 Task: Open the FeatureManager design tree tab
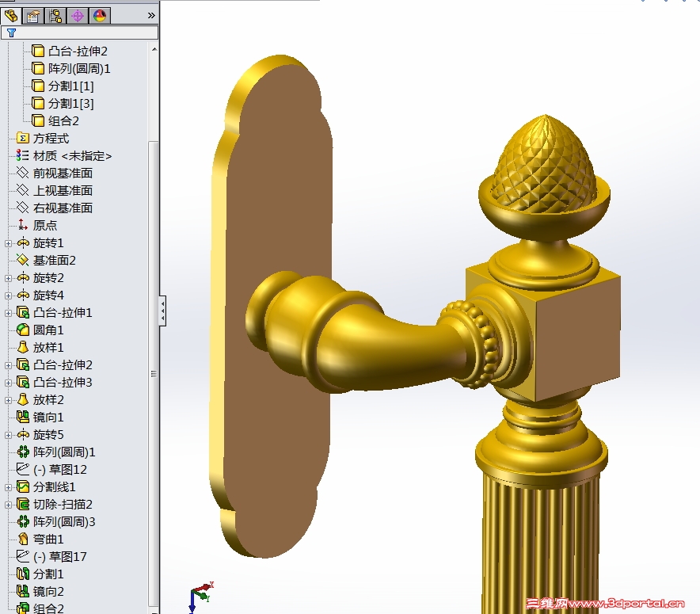tap(11, 16)
